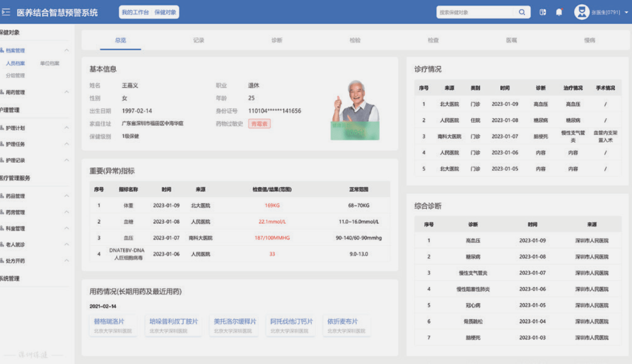Switch to the 记录 tab
The height and width of the screenshot is (364, 632).
[199, 39]
